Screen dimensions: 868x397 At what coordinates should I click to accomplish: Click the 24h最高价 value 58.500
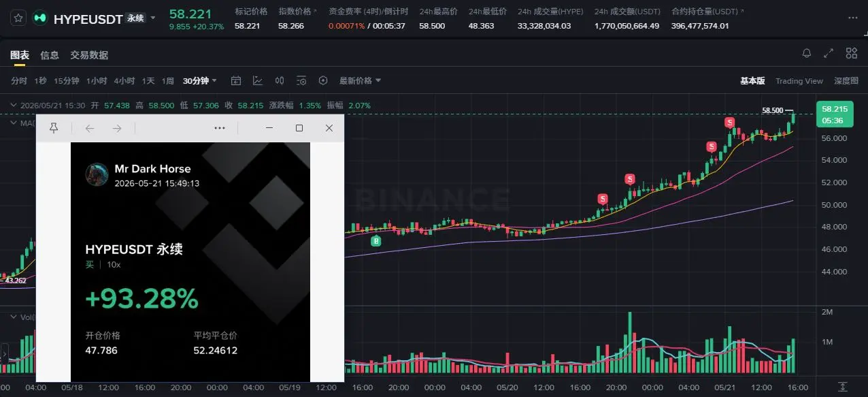pos(432,26)
